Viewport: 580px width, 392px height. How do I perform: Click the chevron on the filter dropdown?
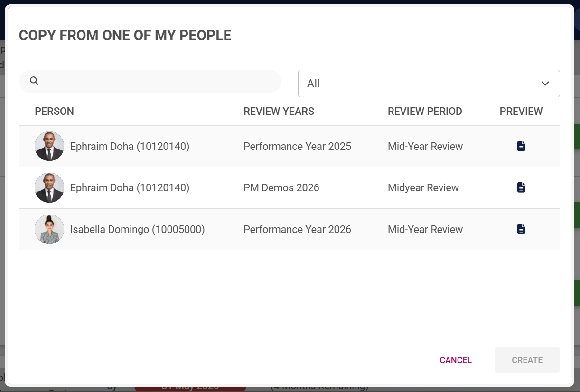click(545, 83)
